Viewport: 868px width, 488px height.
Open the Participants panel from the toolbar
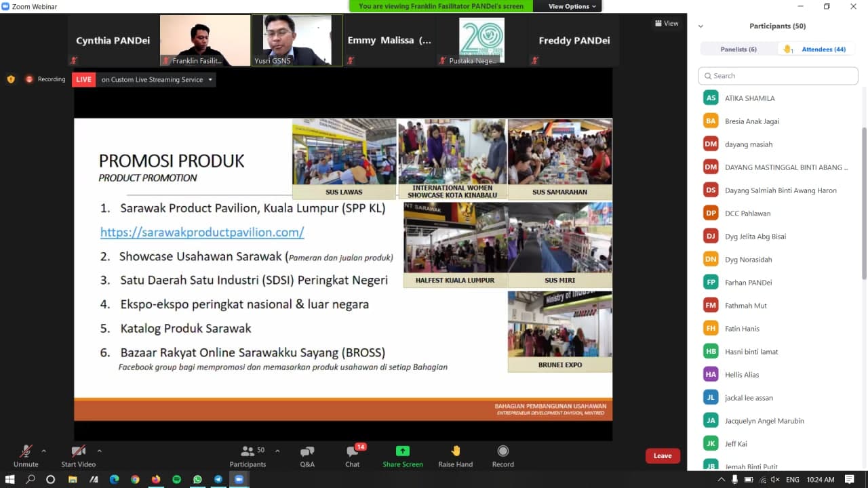pos(248,456)
